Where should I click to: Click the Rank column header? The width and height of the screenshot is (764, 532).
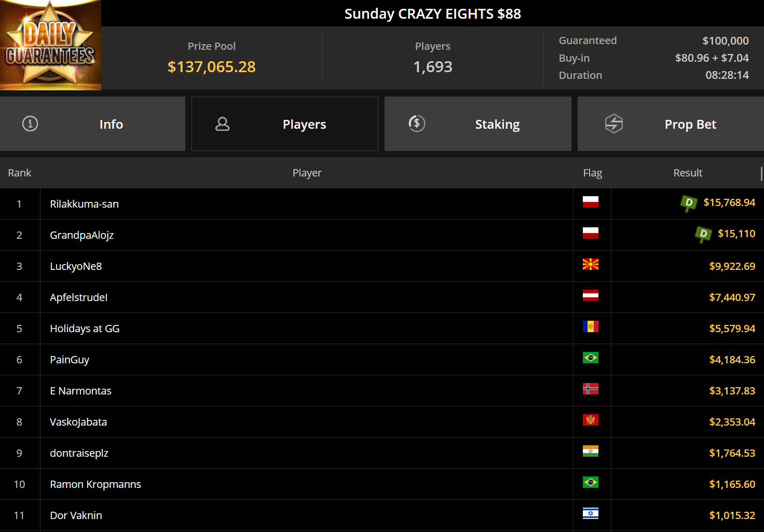pos(20,173)
